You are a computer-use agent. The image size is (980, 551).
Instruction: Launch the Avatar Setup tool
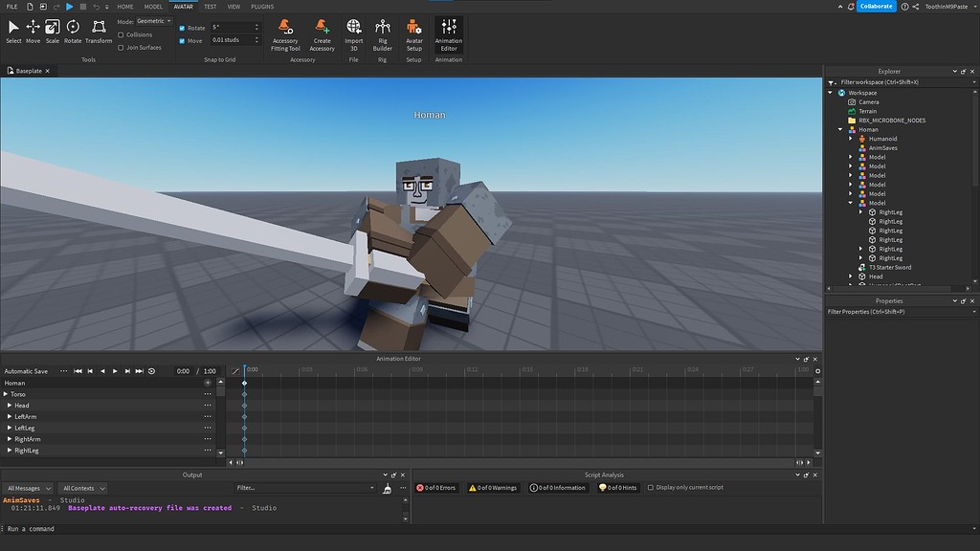tap(413, 33)
